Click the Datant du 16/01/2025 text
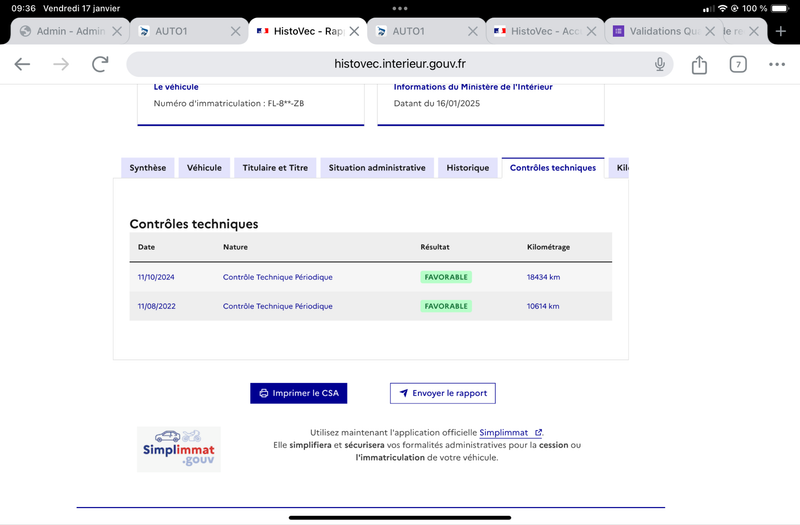Image resolution: width=800 pixels, height=525 pixels. pyautogui.click(x=437, y=104)
